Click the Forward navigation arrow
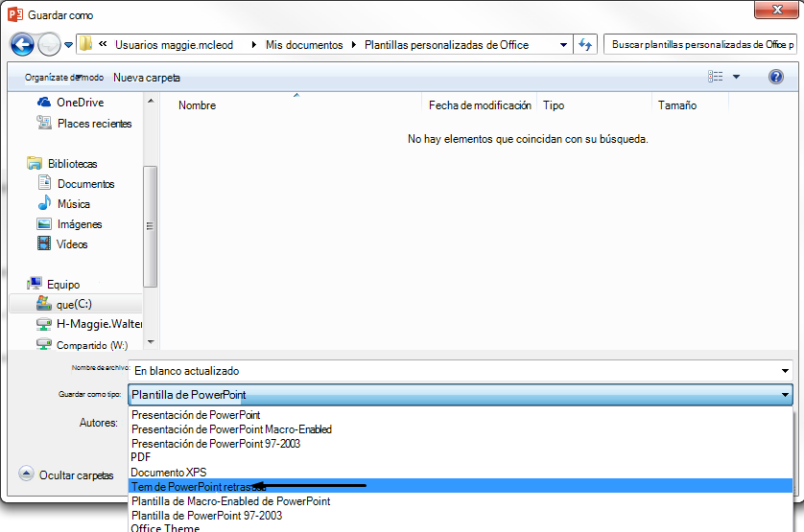804x532 pixels. click(49, 45)
